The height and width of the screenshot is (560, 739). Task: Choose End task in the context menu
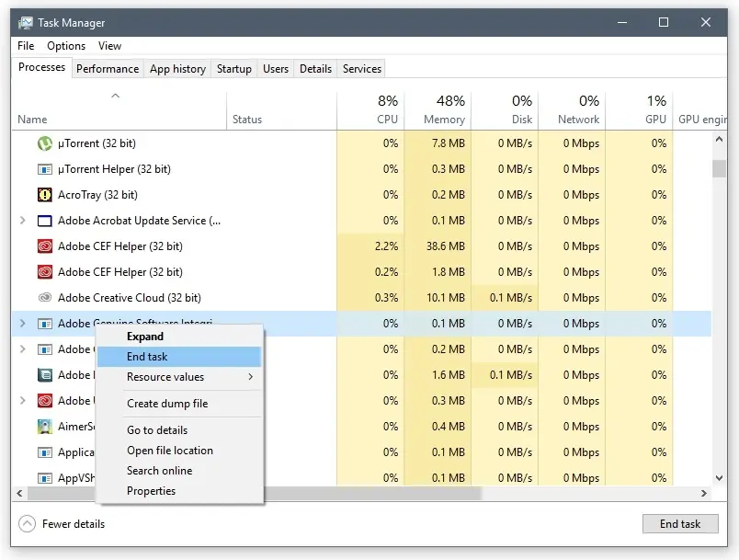179,357
